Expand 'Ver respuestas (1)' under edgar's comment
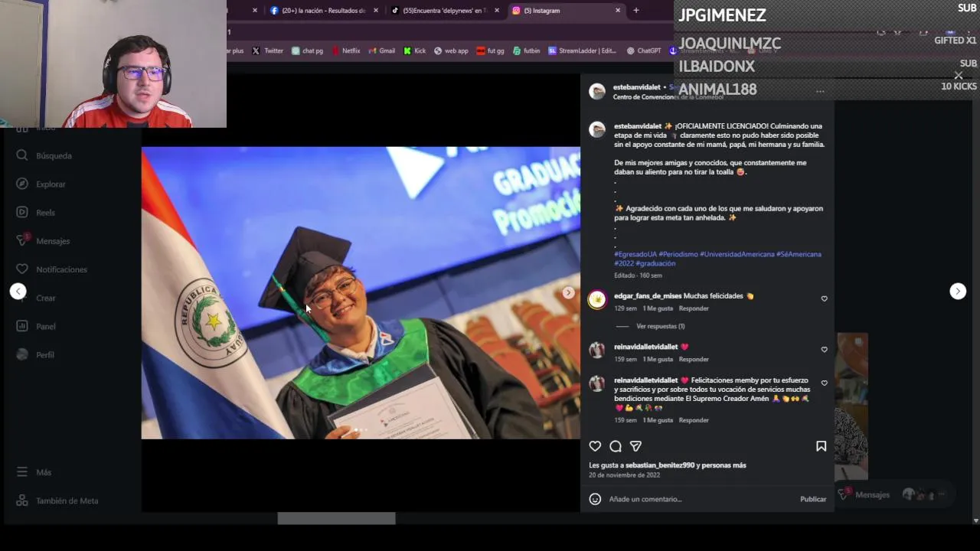This screenshot has width=980, height=551. coord(660,326)
